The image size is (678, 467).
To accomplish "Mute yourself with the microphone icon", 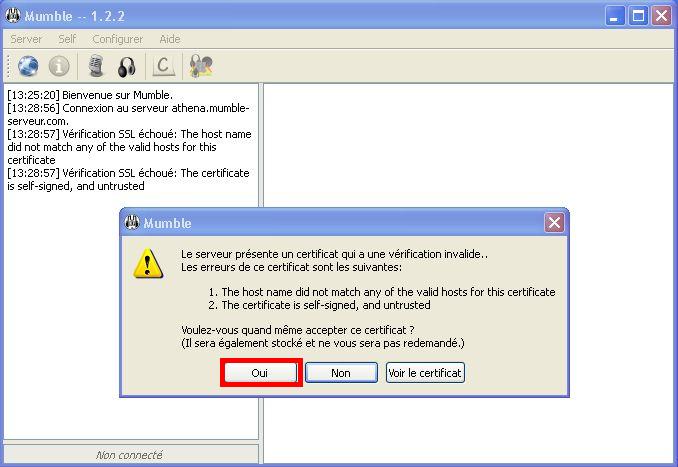I will [96, 66].
